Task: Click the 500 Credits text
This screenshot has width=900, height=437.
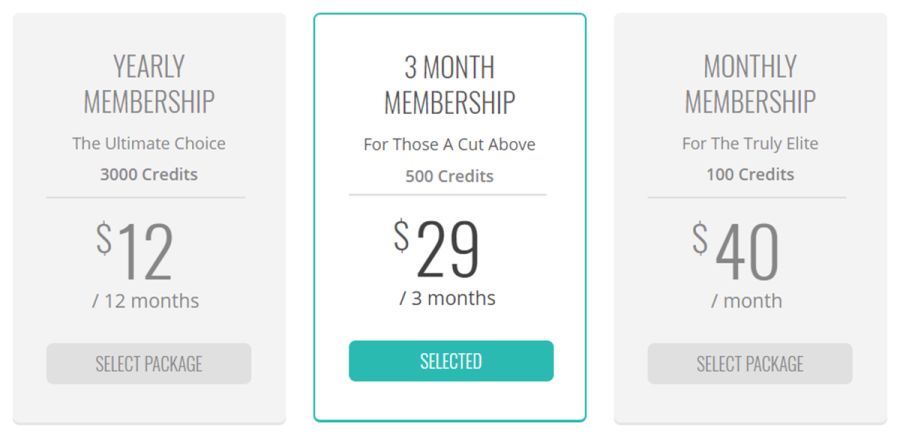Action: [449, 176]
